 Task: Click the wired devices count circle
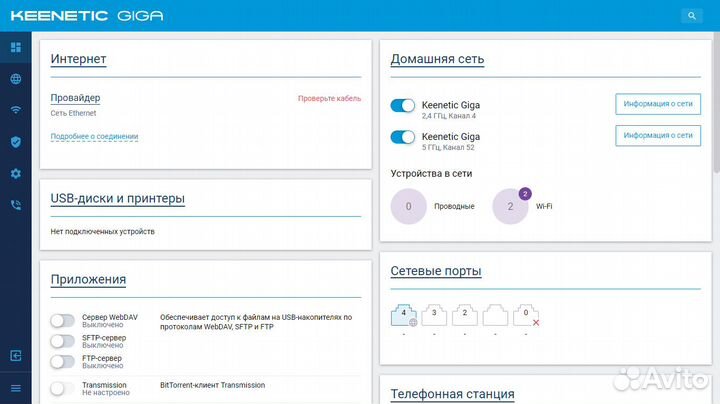[409, 207]
